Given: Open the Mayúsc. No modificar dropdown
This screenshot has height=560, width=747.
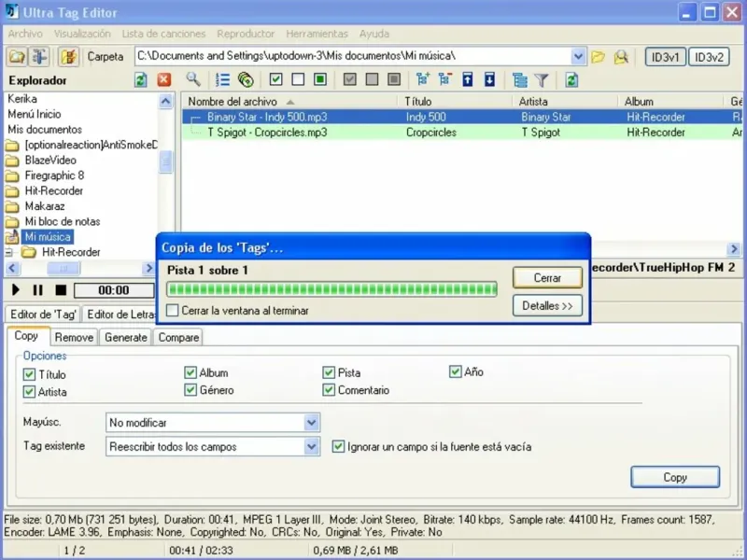Looking at the screenshot, I should (312, 423).
